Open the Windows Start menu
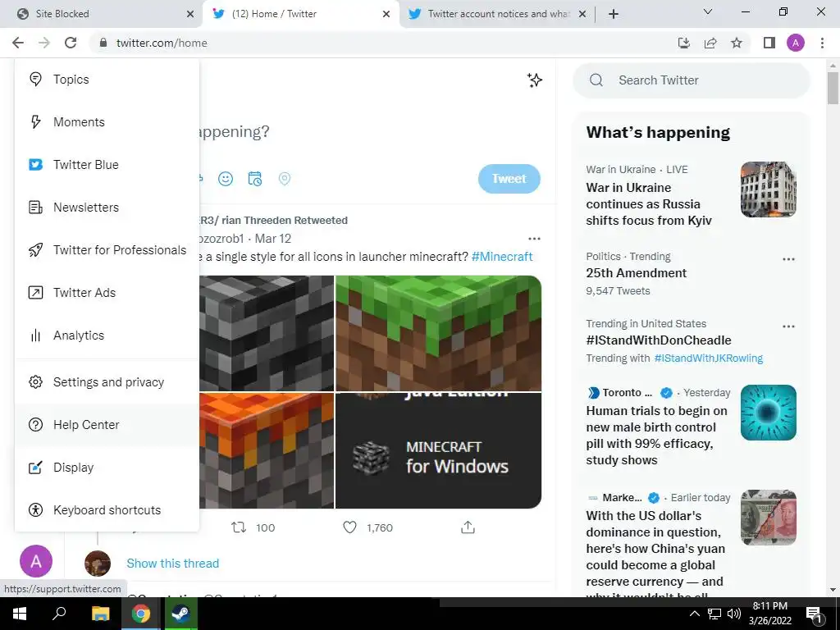 coord(20,614)
